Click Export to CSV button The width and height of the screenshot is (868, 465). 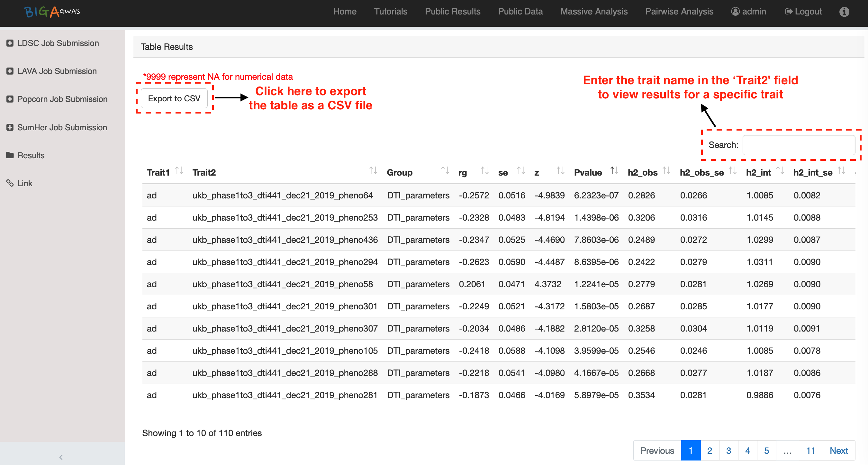click(x=174, y=98)
